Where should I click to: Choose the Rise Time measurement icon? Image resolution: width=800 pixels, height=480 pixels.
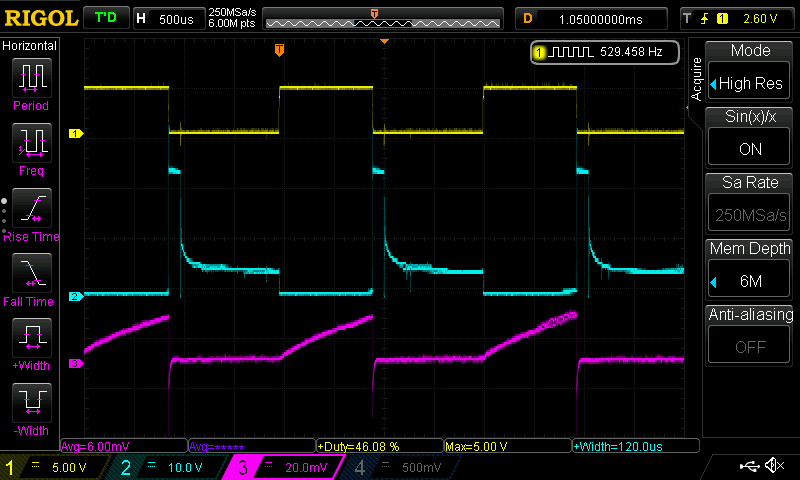tap(30, 208)
